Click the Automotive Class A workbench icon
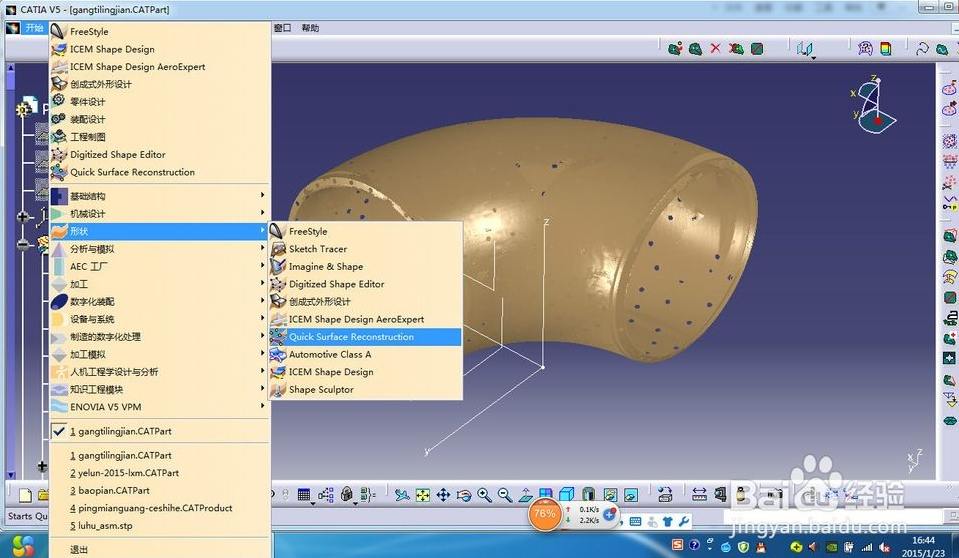 tap(278, 354)
